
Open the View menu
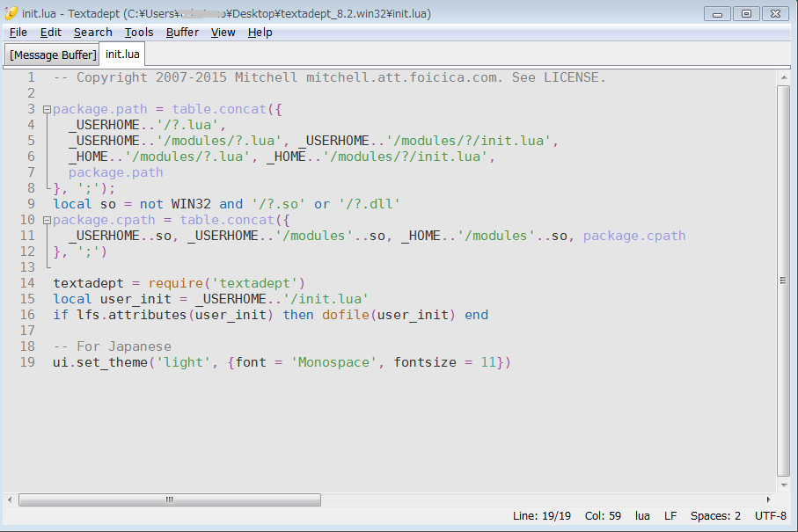coord(223,33)
